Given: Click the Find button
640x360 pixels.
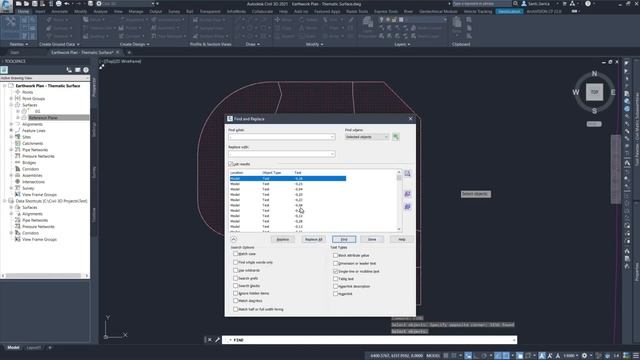Looking at the screenshot, I should [344, 240].
